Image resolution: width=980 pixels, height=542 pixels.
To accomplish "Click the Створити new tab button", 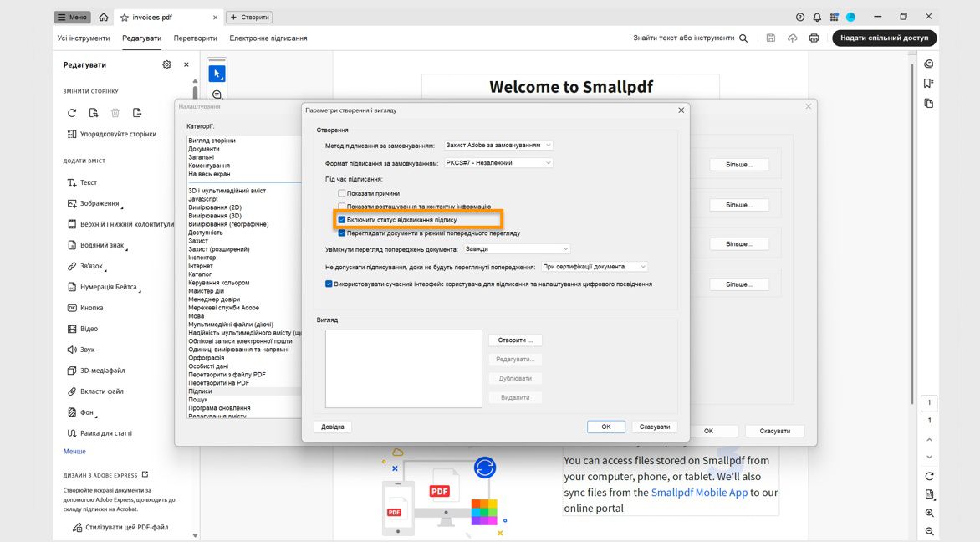I will 249,17.
